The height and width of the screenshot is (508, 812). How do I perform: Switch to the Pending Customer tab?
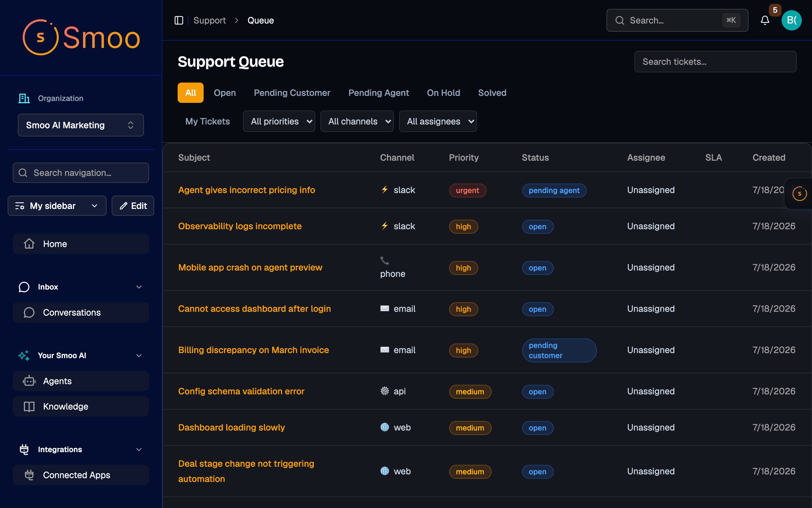point(292,93)
